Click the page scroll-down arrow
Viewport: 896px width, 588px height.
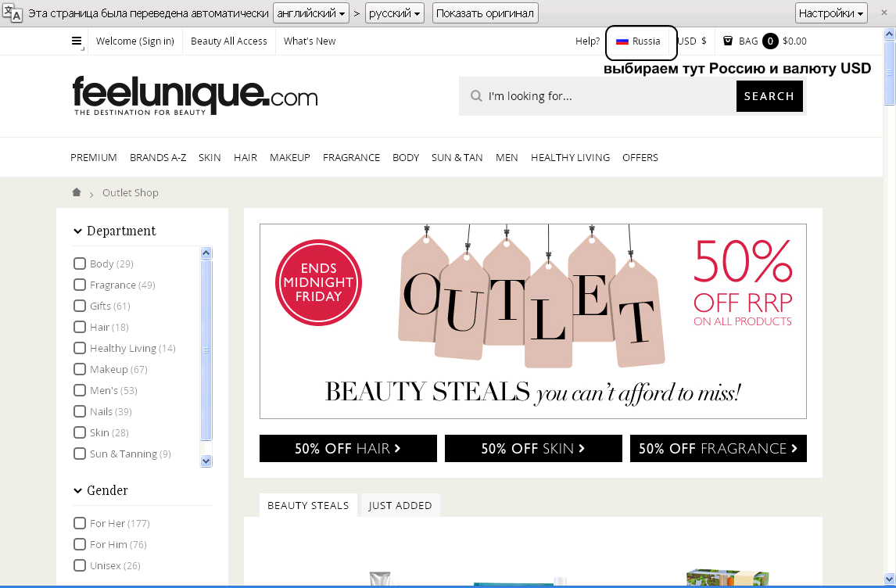click(x=889, y=579)
